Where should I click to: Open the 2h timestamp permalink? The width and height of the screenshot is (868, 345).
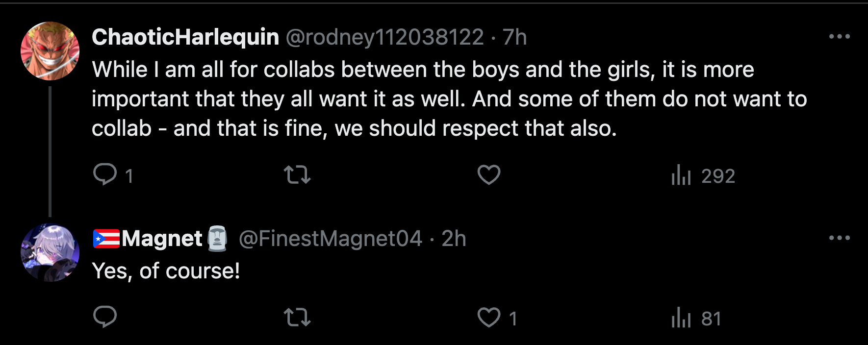454,239
